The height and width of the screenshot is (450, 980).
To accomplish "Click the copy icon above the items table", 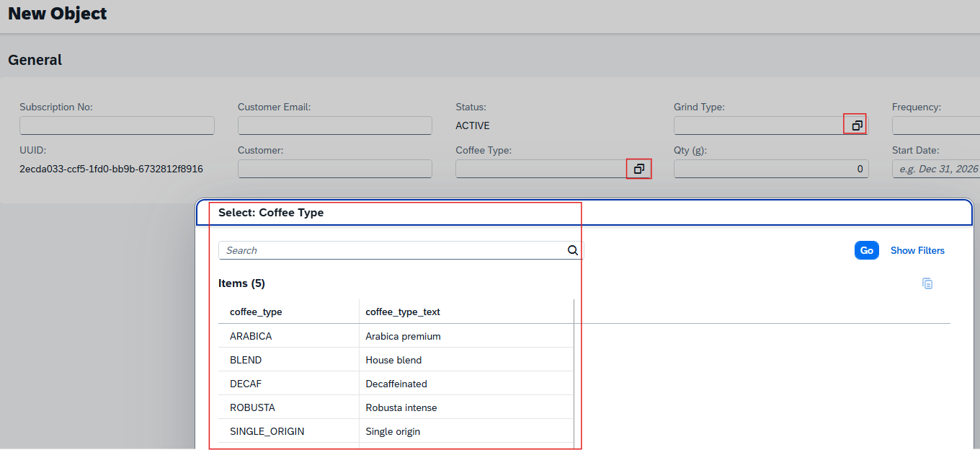I will (x=927, y=283).
